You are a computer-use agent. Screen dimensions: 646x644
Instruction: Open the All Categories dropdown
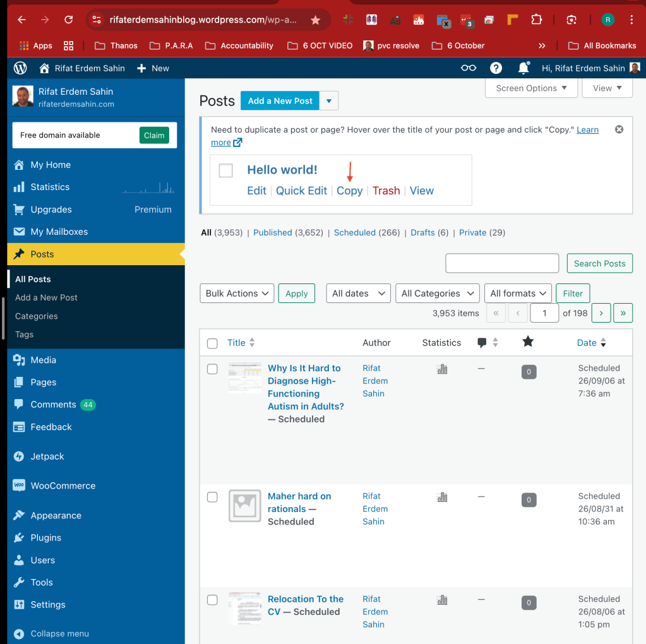pyautogui.click(x=437, y=294)
